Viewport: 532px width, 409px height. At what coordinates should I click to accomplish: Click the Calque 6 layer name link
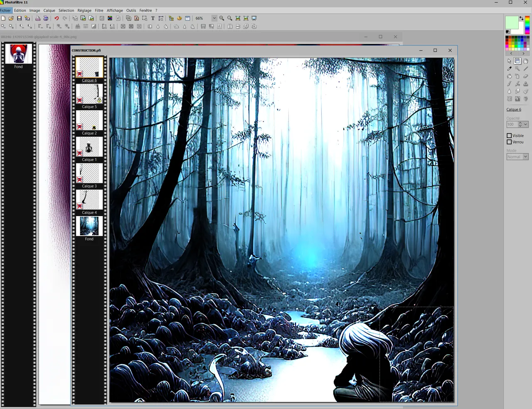pyautogui.click(x=514, y=110)
